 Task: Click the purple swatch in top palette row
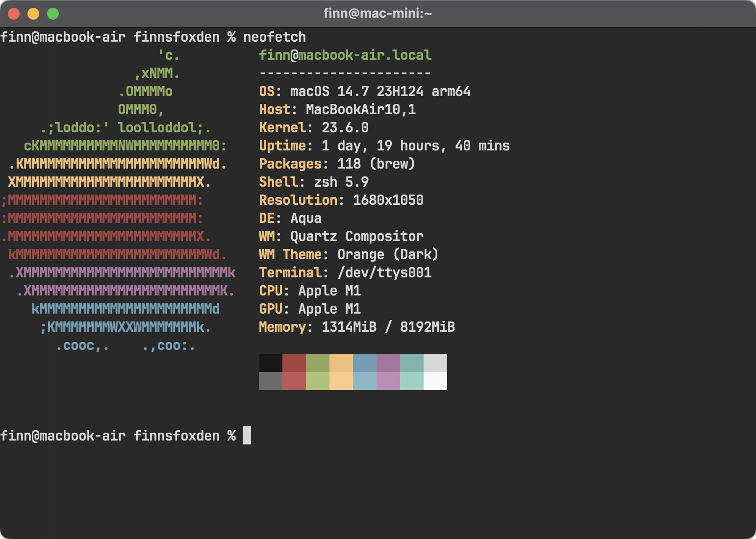tap(388, 363)
